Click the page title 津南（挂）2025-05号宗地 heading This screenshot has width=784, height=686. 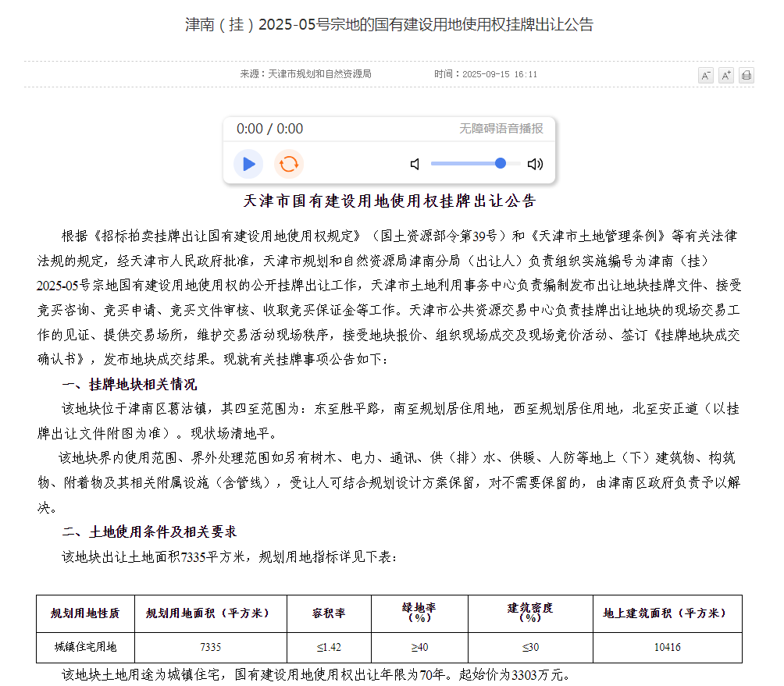click(389, 24)
